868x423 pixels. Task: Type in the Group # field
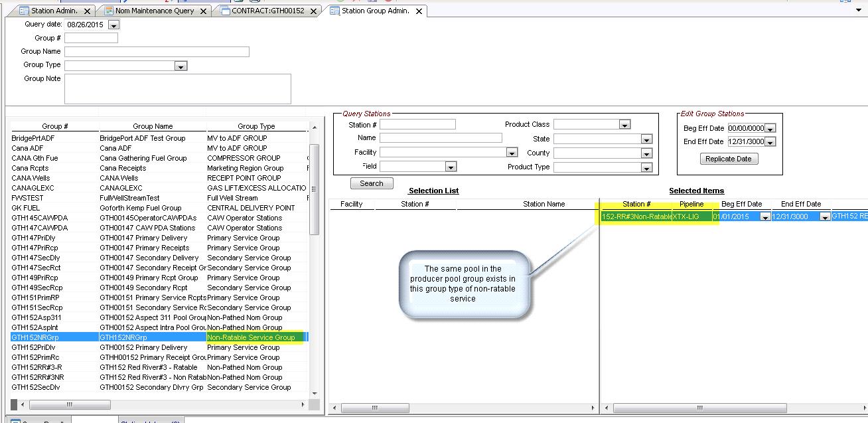[x=91, y=38]
